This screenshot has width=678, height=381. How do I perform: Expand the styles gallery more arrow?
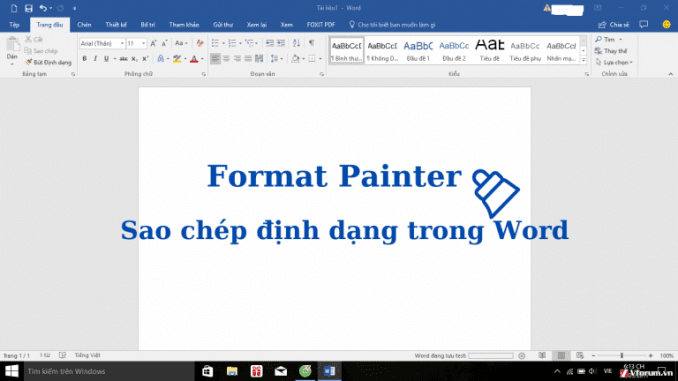coord(583,61)
